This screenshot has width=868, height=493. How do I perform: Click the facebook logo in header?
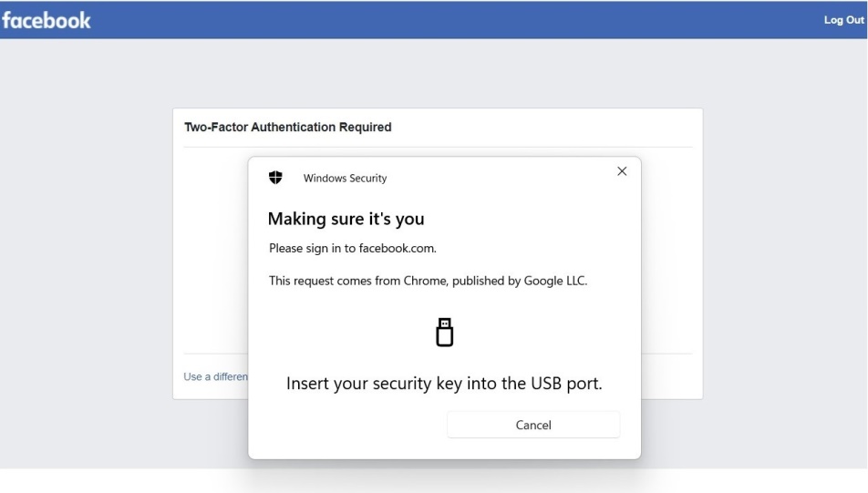(46, 20)
